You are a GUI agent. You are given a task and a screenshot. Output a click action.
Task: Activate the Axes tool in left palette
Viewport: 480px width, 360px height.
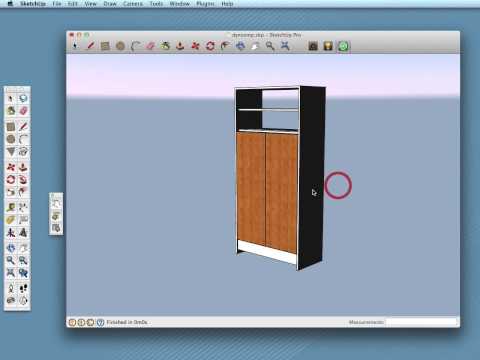click(11, 232)
